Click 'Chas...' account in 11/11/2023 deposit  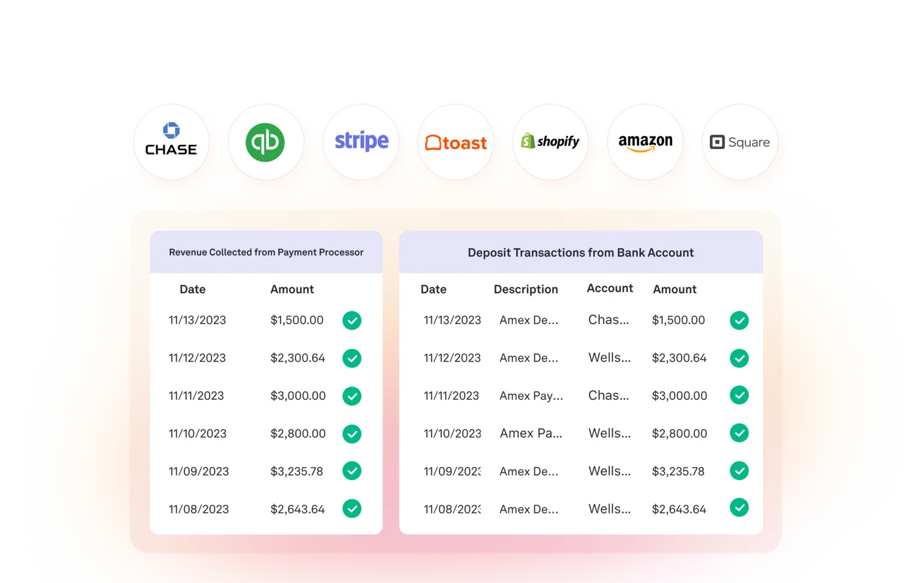click(608, 395)
